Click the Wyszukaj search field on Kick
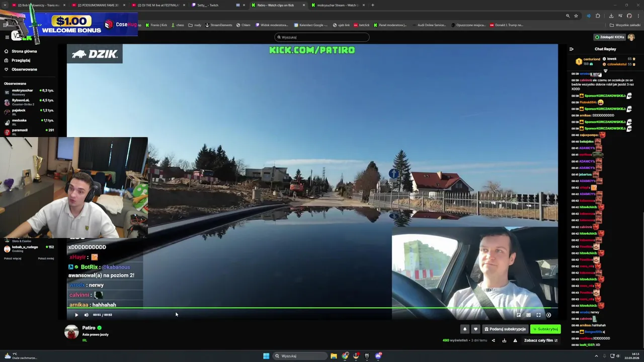Screen dimensions: 644x362 pos(322,37)
